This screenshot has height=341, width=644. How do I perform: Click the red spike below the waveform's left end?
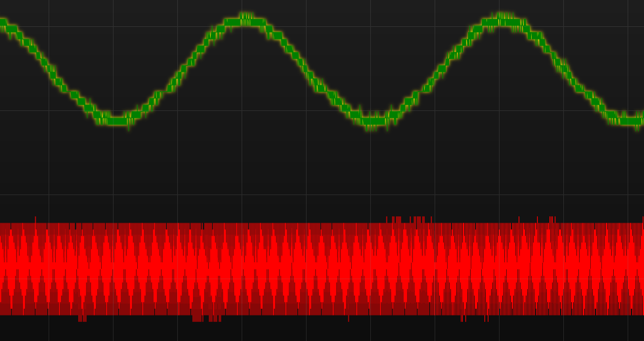[x=82, y=319]
